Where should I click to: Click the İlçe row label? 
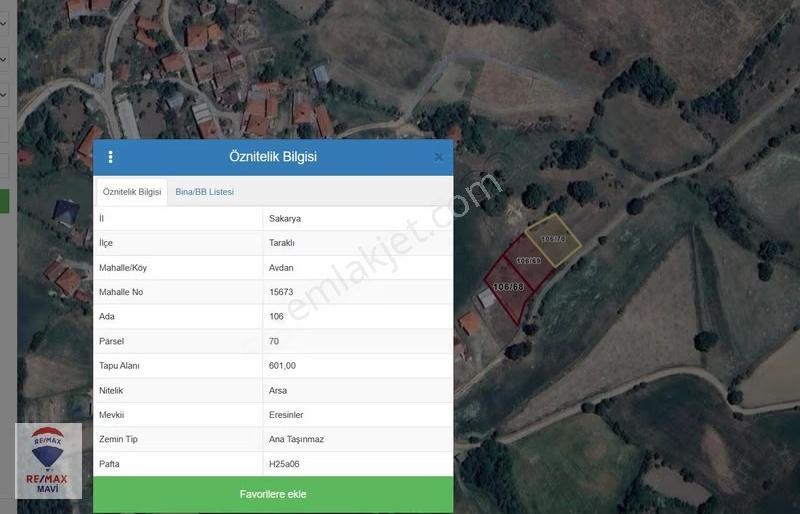106,243
